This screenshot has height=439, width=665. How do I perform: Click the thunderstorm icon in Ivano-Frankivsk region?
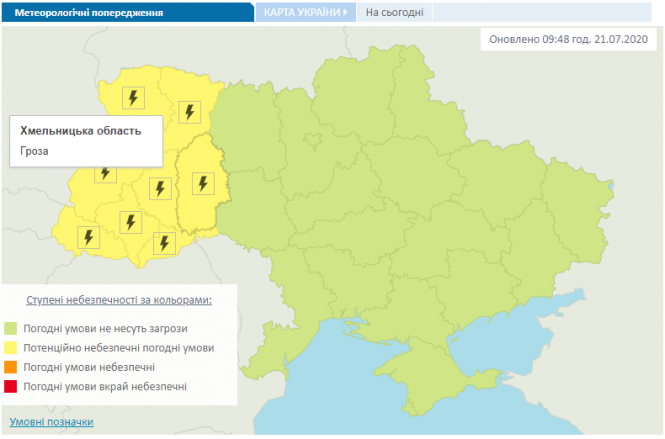click(129, 221)
